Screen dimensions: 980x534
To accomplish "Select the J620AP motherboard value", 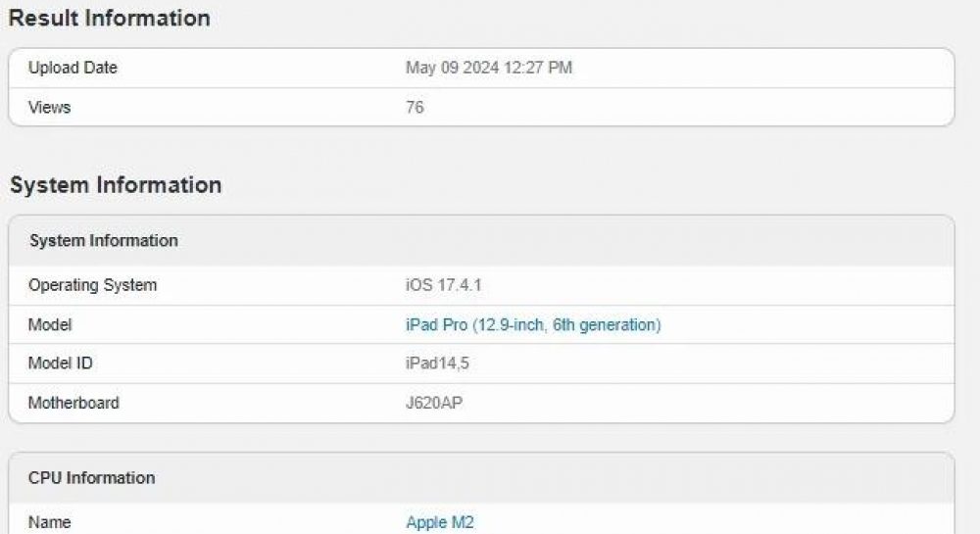I will (x=434, y=403).
